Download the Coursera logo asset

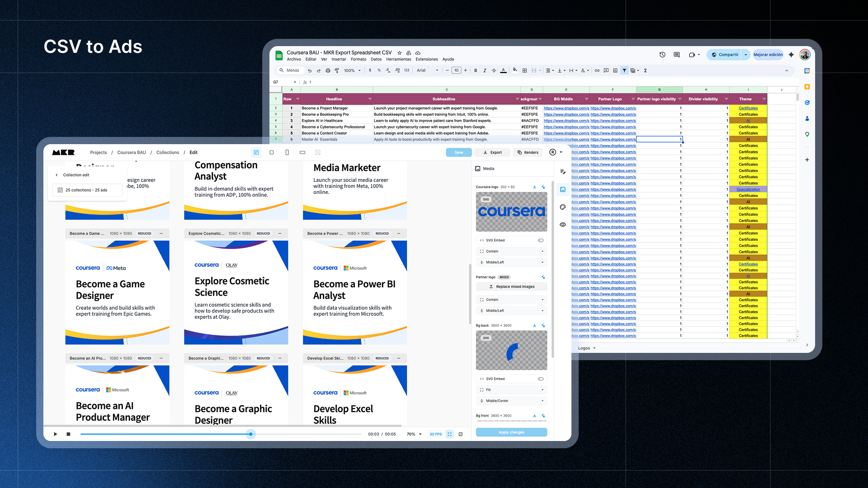[534, 187]
